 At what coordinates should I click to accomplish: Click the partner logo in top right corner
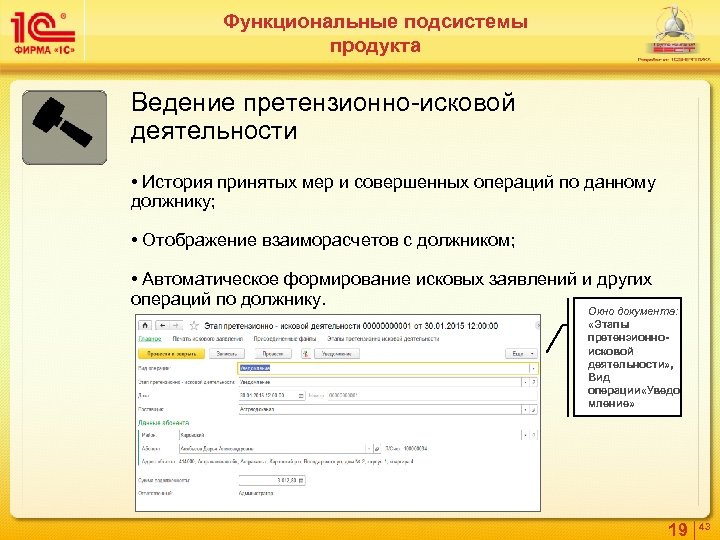(x=674, y=31)
